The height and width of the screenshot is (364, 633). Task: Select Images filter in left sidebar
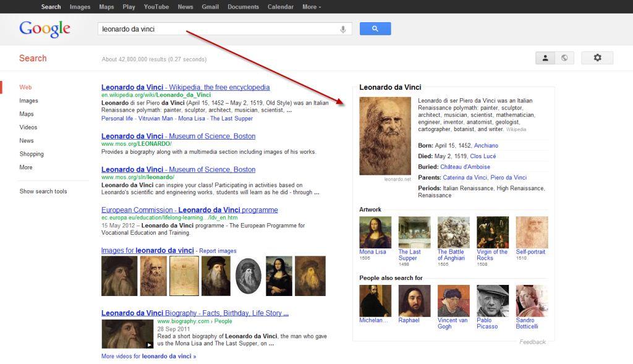point(28,101)
